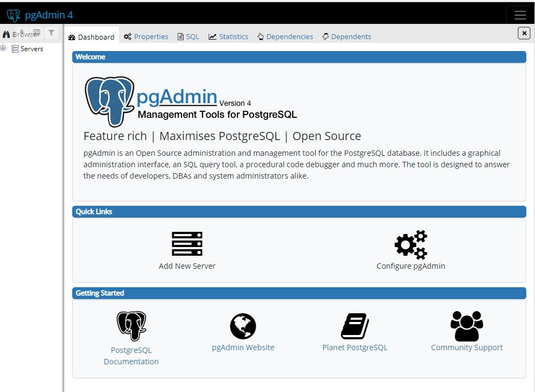
Task: Click the Configure pgAdmin gears icon
Action: point(411,245)
